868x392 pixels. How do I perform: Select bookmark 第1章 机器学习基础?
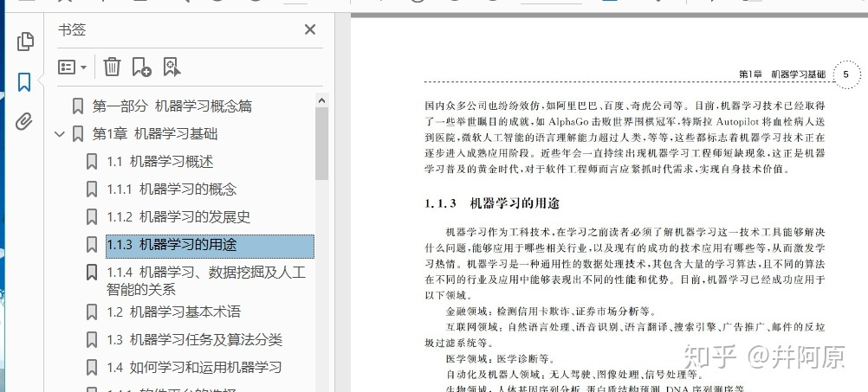[x=154, y=134]
